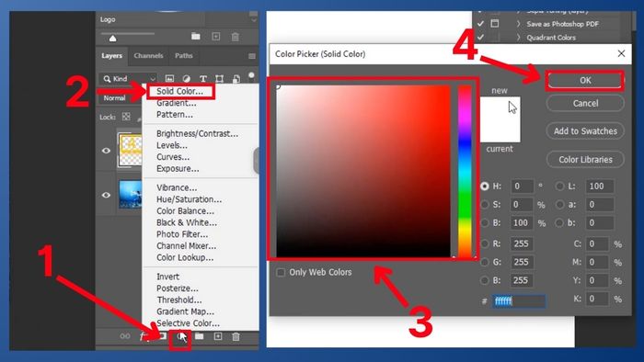Switch to the Paths tab

point(184,56)
